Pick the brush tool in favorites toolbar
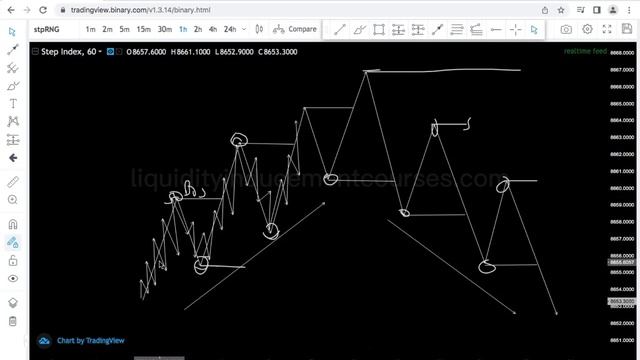Image resolution: width=640 pixels, height=360 pixels. click(359, 29)
